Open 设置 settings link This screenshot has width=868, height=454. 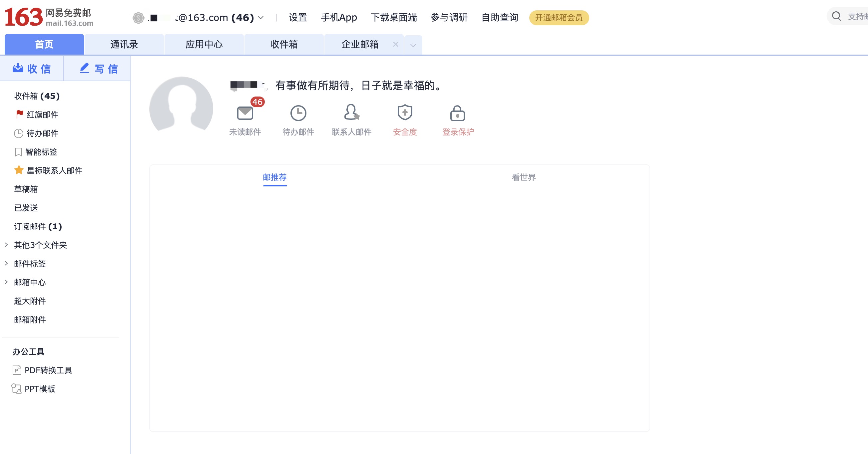298,18
